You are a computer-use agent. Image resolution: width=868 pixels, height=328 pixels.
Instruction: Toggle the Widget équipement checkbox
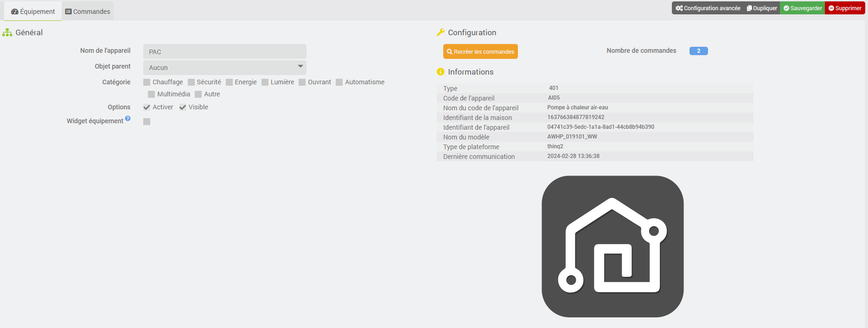point(147,121)
